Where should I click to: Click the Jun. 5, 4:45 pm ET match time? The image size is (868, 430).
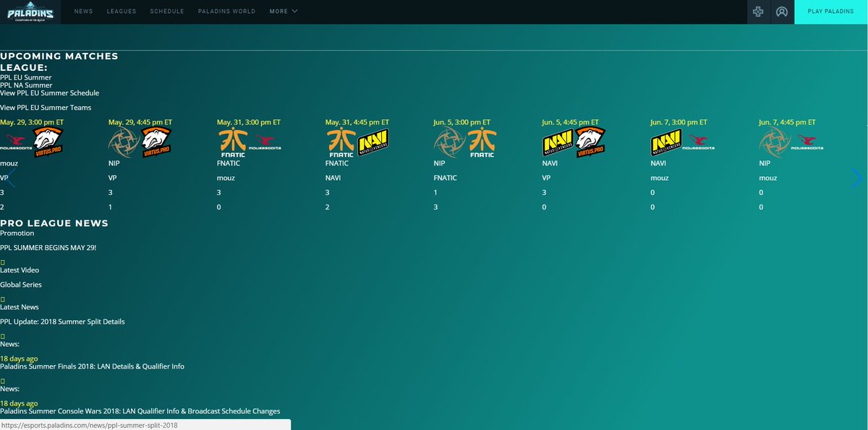pyautogui.click(x=571, y=122)
